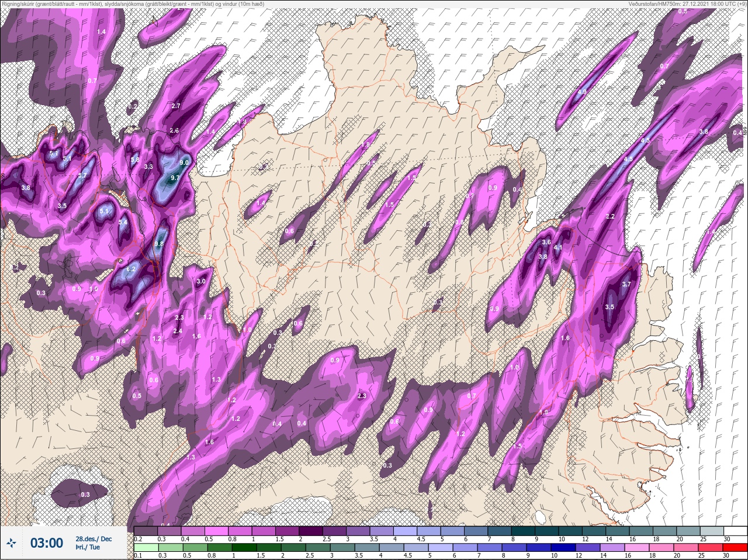
Task: Click the 3.0 precipitation value on the map
Action: (x=201, y=282)
